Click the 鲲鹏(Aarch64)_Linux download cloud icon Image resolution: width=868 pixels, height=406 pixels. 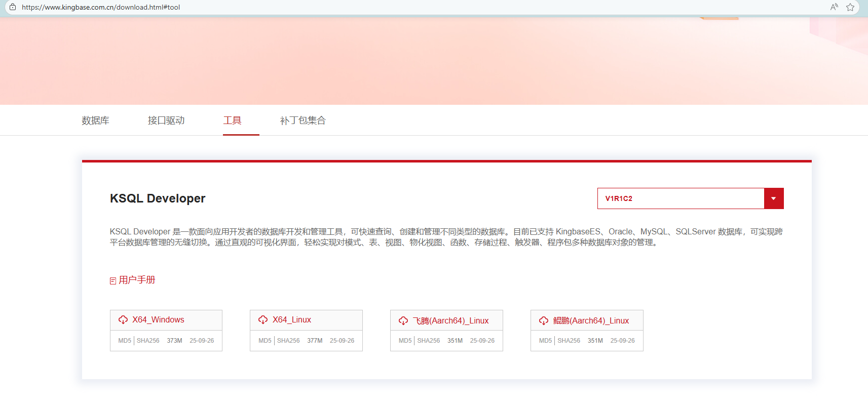click(544, 321)
